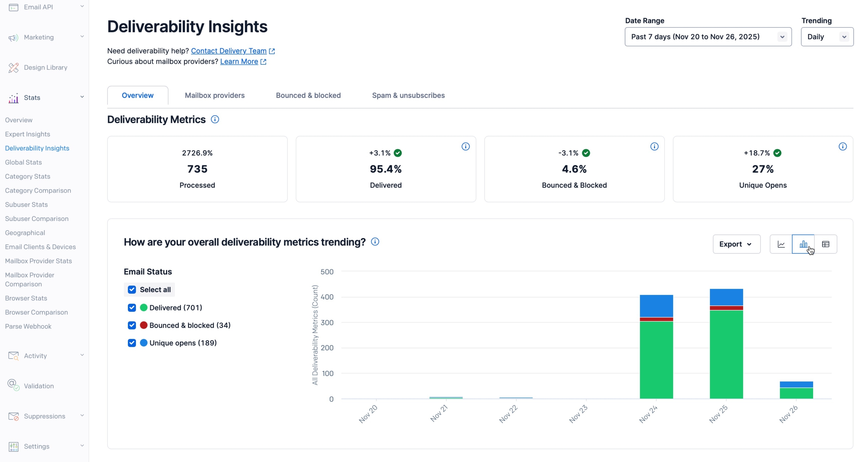Switch to the Mailbox providers tab
This screenshot has width=868, height=462.
214,95
